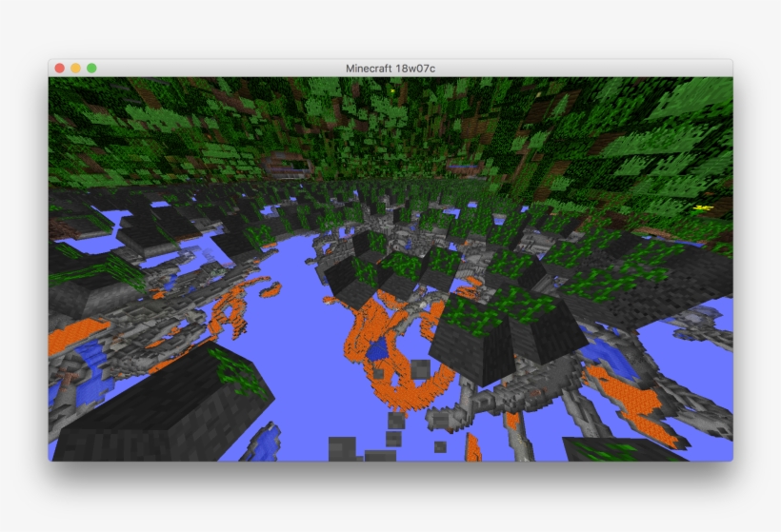
Task: Select the brownish structure on the top-left horizon
Action: point(286,164)
